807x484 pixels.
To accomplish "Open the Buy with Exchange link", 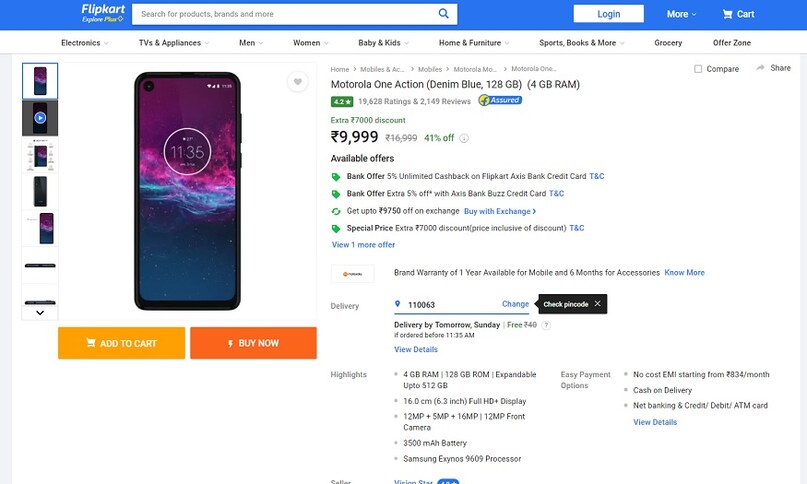I will pyautogui.click(x=500, y=211).
